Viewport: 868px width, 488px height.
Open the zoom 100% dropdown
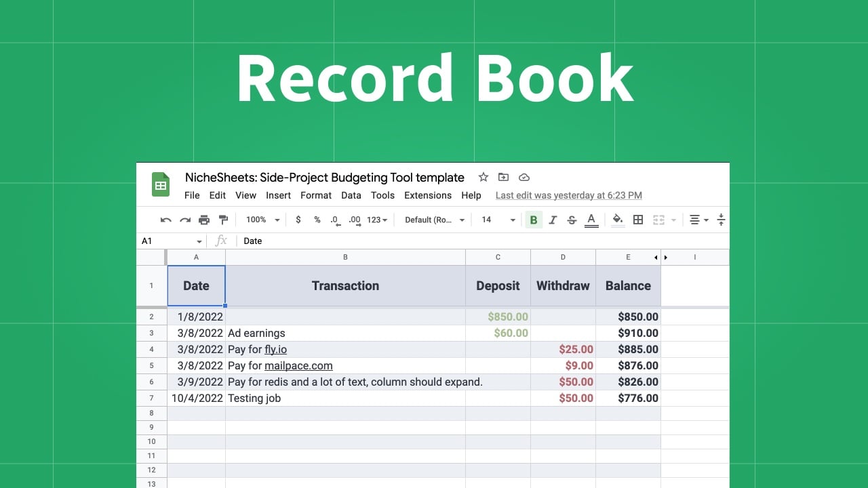(262, 220)
